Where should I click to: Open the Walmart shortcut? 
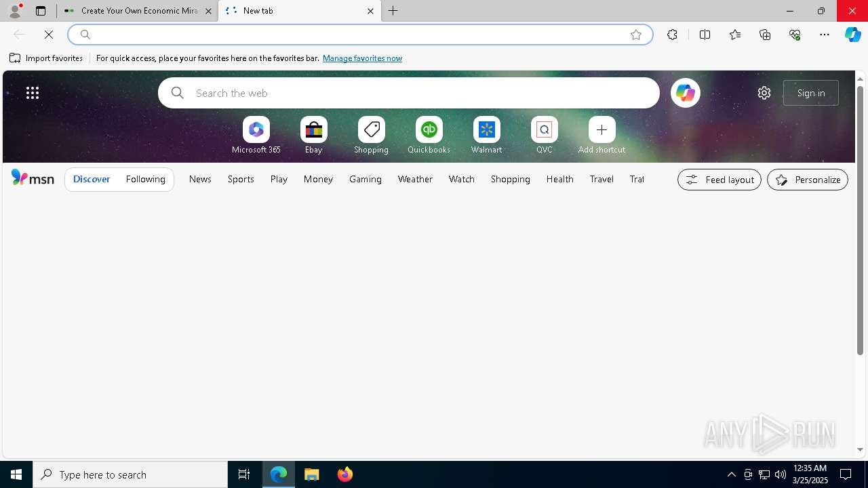(487, 136)
